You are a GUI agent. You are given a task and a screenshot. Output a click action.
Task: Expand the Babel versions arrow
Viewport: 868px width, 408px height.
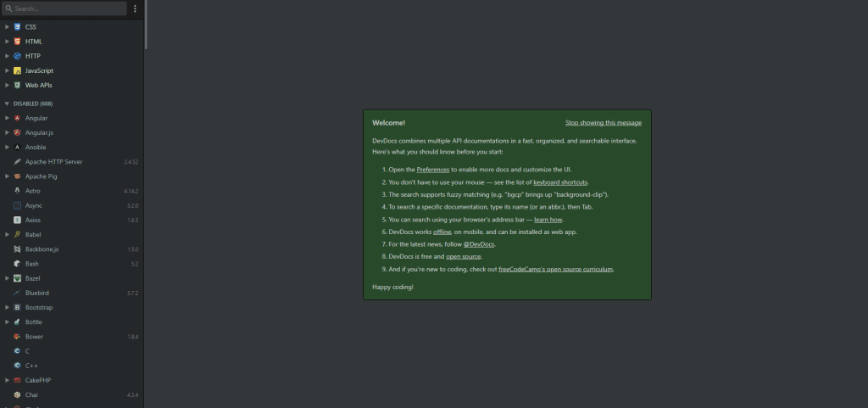[7, 235]
